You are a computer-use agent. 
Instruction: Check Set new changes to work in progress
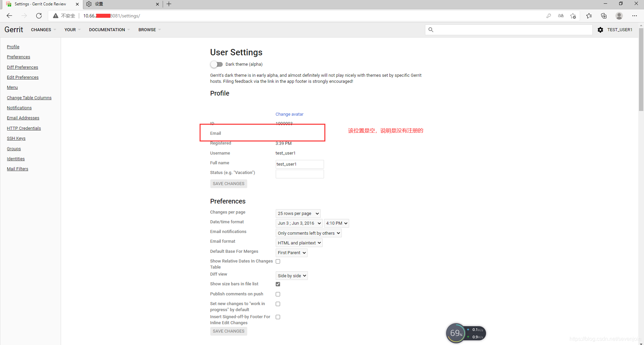tap(278, 304)
